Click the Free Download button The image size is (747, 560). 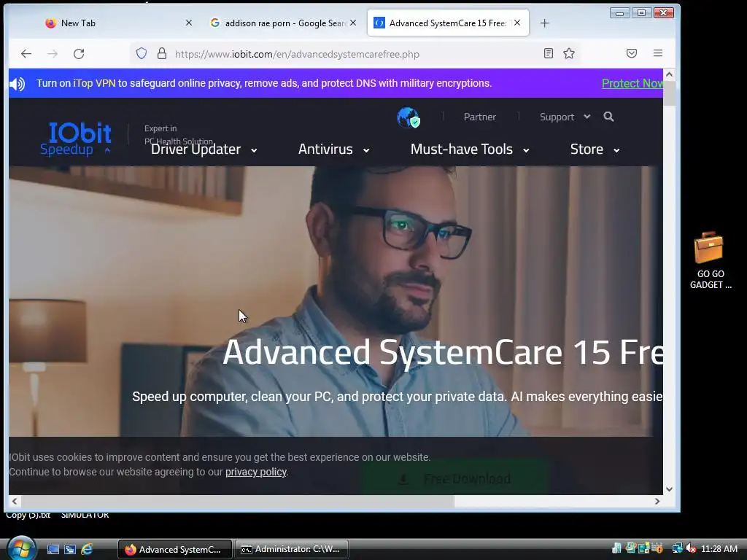coord(454,478)
